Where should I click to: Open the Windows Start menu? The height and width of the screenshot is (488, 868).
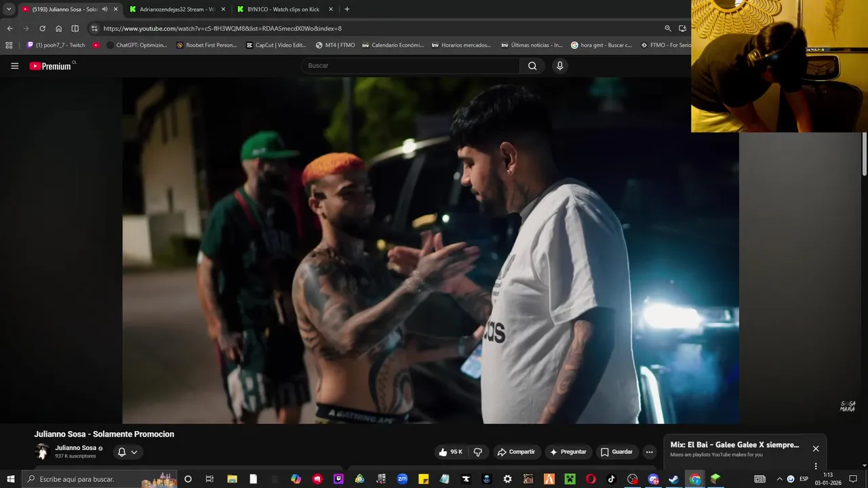[10, 479]
